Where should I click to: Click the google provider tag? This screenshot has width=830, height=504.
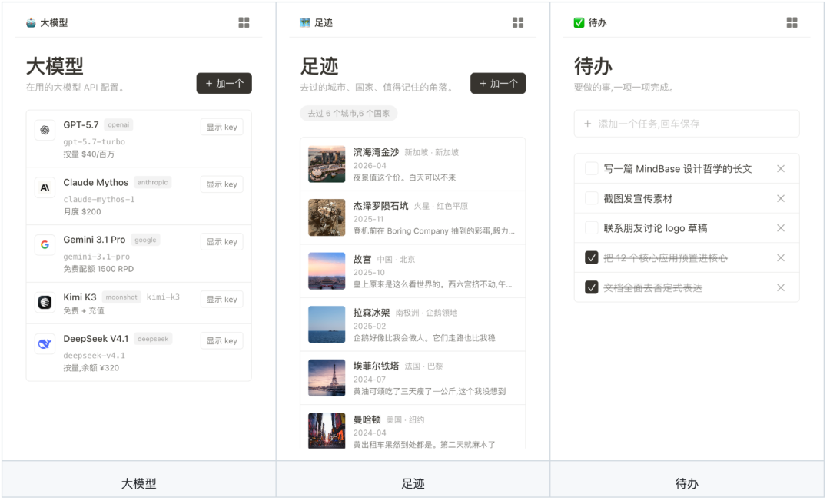145,240
